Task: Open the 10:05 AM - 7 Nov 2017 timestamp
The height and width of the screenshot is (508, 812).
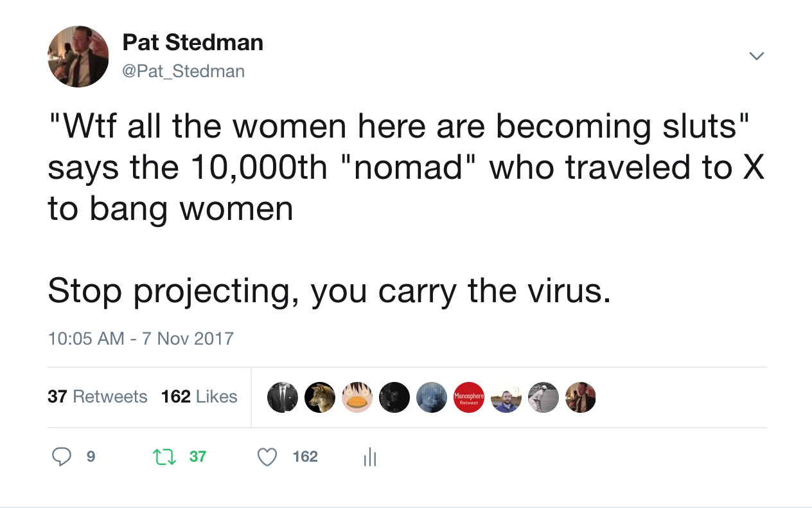Action: [141, 338]
